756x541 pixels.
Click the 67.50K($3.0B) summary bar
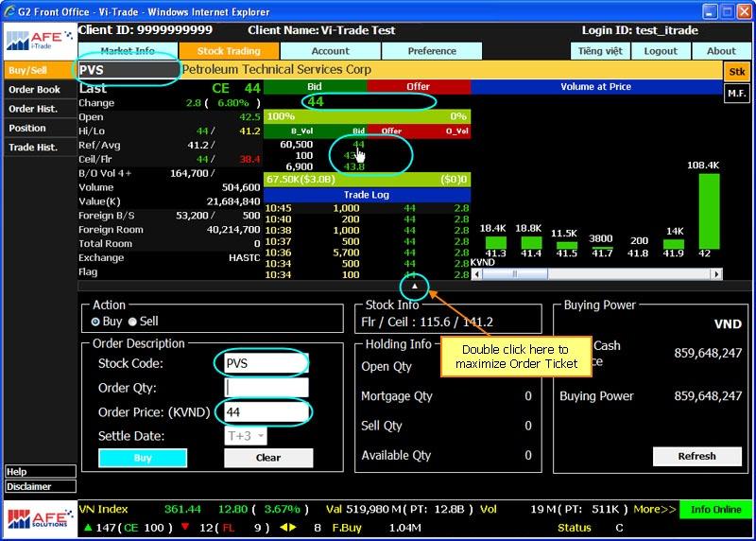click(x=367, y=180)
